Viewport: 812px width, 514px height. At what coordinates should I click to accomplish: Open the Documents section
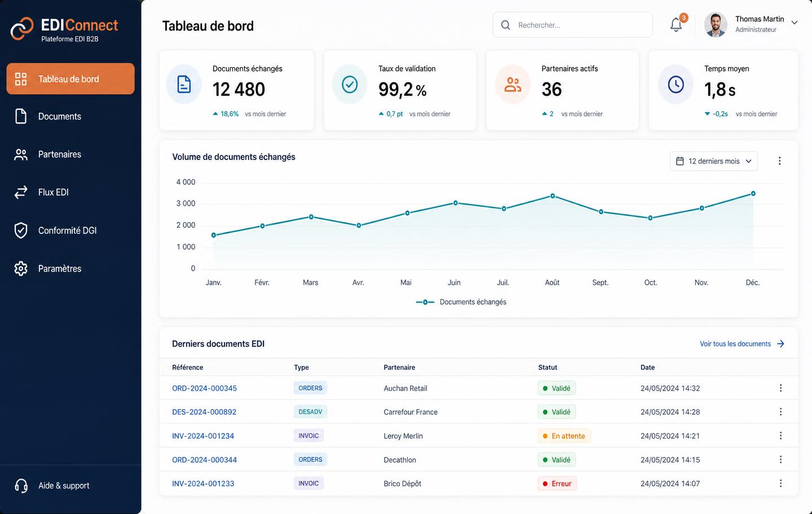tap(70, 117)
